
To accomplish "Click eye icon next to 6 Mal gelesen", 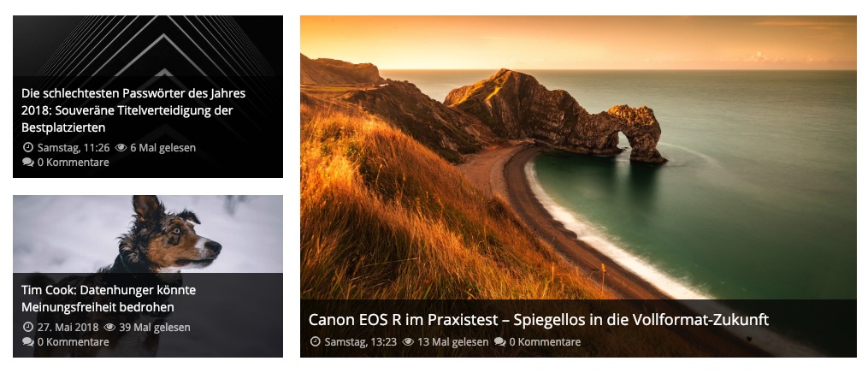I will [121, 148].
